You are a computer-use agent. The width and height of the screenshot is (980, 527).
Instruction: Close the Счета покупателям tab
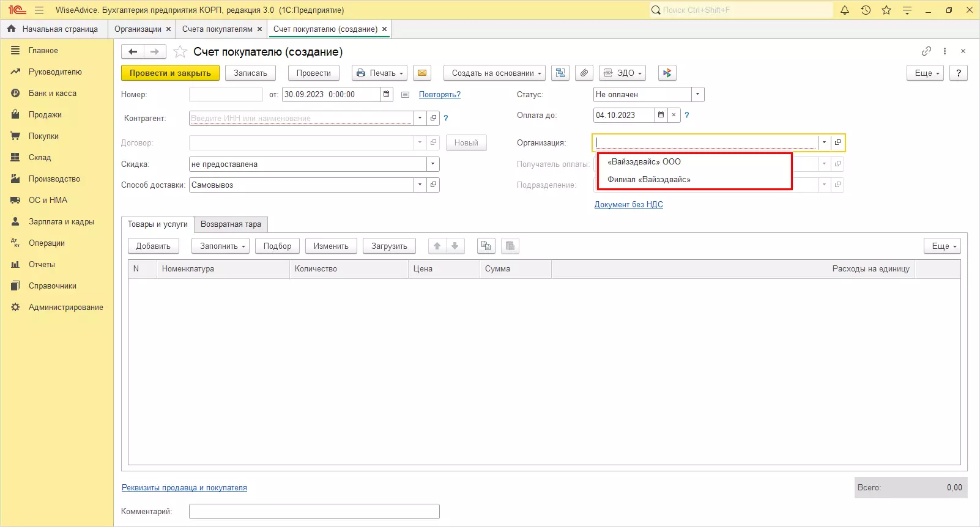(259, 29)
